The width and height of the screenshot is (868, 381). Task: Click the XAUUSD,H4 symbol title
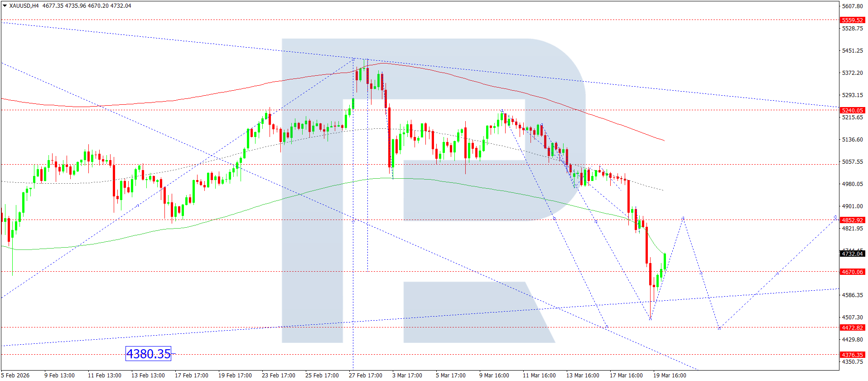(24, 6)
